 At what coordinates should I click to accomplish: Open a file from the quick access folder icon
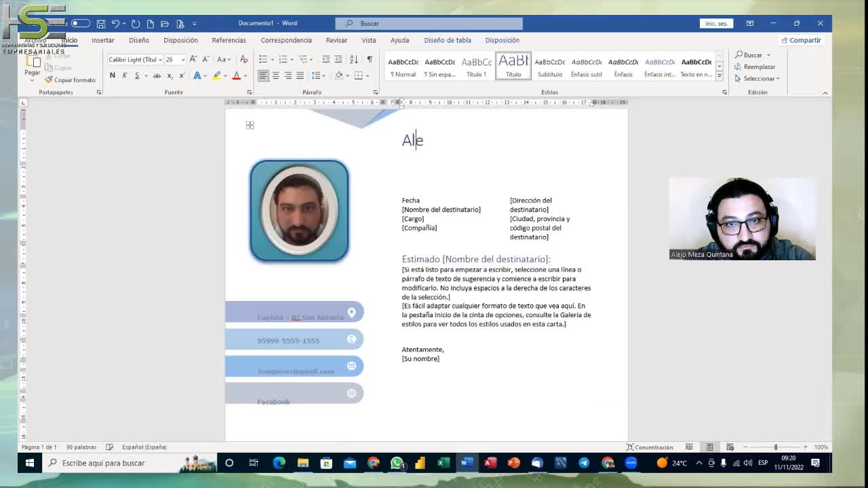point(165,24)
